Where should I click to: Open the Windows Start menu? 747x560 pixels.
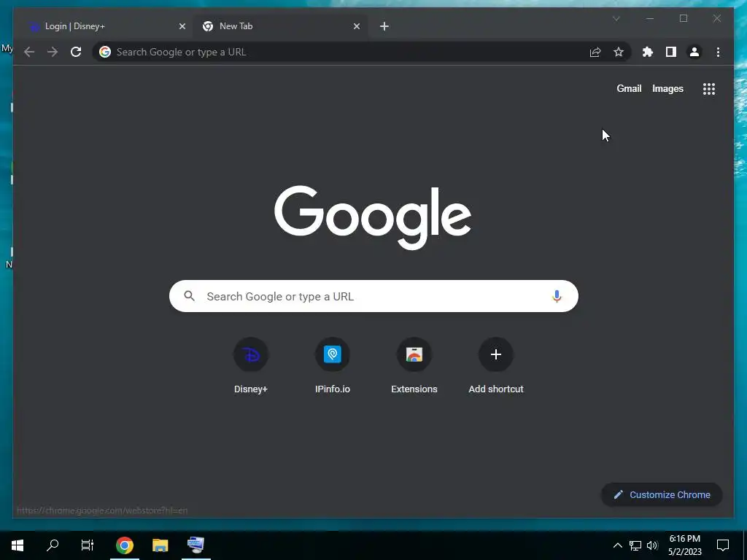point(18,545)
